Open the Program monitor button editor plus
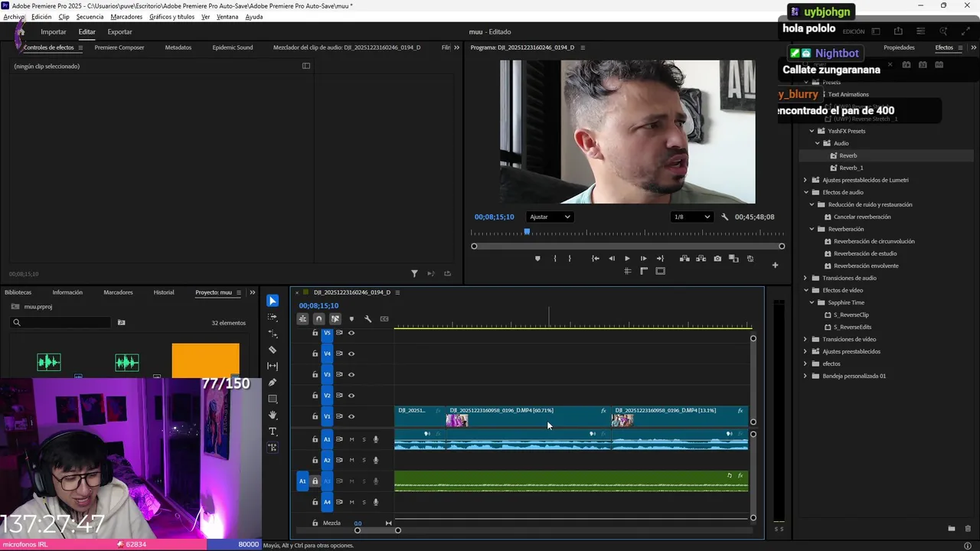 point(775,266)
